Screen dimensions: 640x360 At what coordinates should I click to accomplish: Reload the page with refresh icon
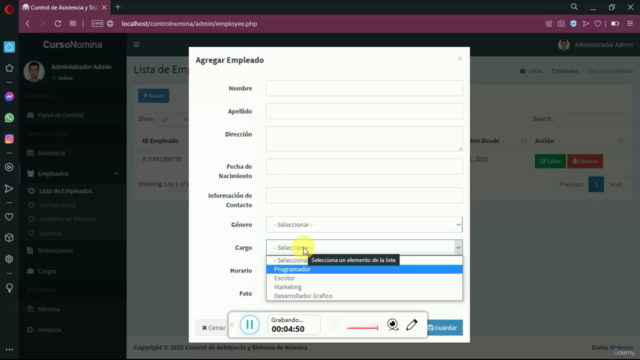click(58, 24)
